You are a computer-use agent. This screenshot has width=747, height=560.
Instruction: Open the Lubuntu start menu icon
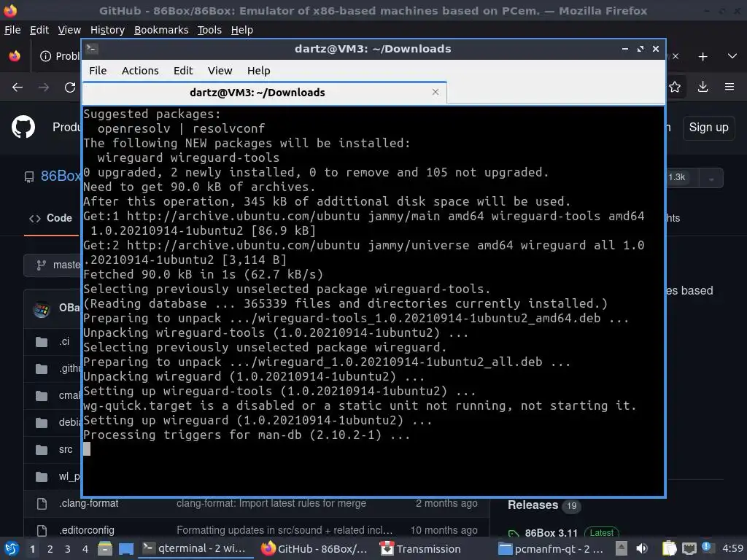12,548
